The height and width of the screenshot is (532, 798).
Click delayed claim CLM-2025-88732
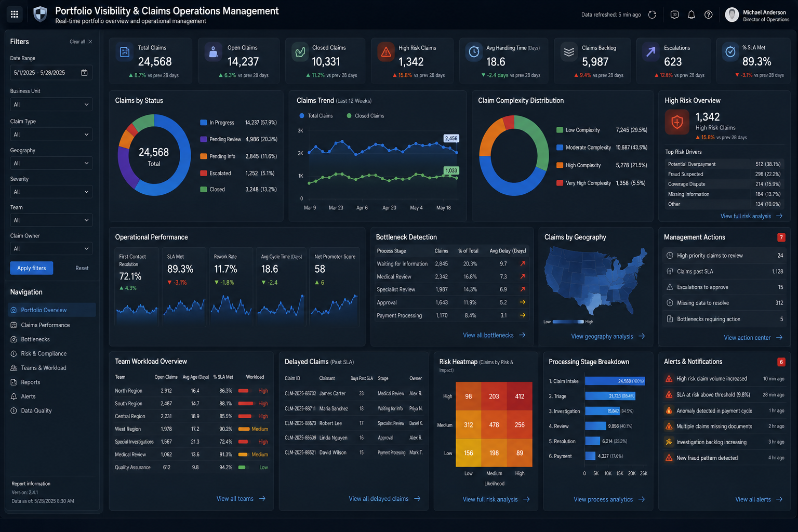coord(300,393)
